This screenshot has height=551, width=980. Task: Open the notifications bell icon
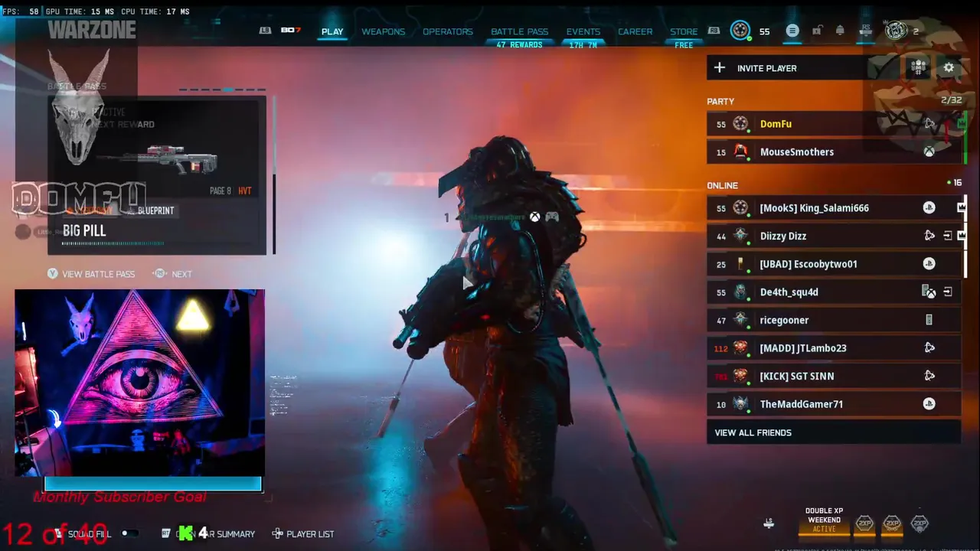tap(840, 31)
